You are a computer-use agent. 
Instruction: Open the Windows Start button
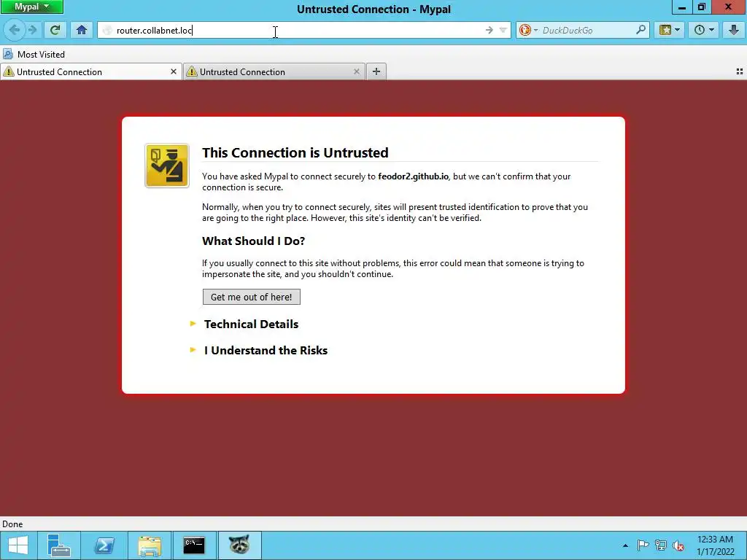tap(18, 545)
